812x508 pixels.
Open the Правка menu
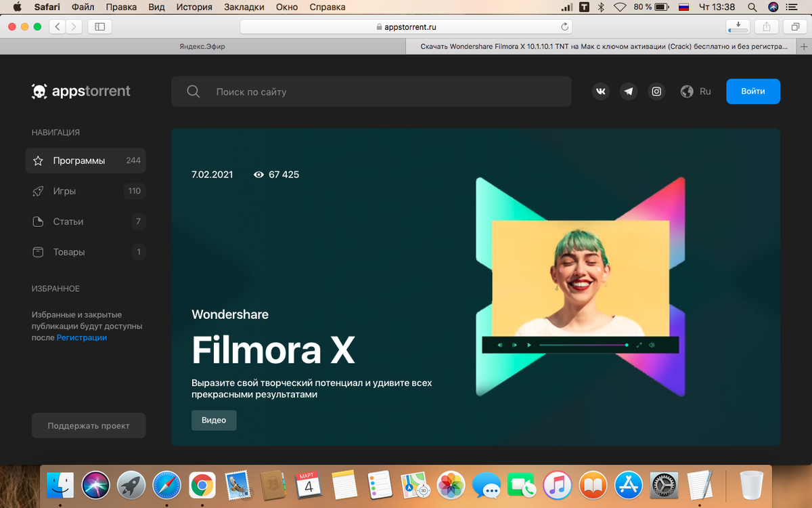pyautogui.click(x=120, y=7)
